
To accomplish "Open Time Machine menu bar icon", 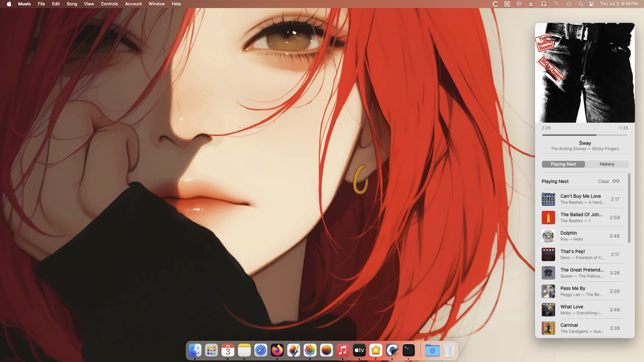I will tap(569, 4).
